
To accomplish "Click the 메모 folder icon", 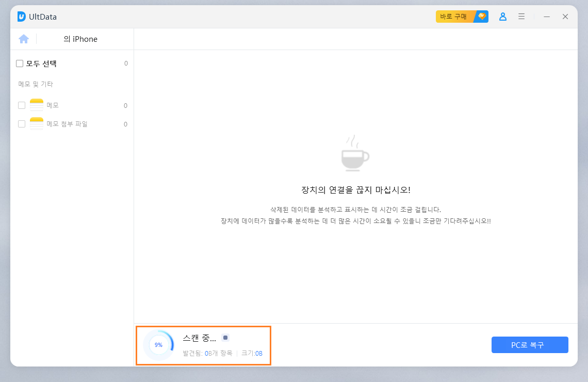I will click(x=36, y=105).
